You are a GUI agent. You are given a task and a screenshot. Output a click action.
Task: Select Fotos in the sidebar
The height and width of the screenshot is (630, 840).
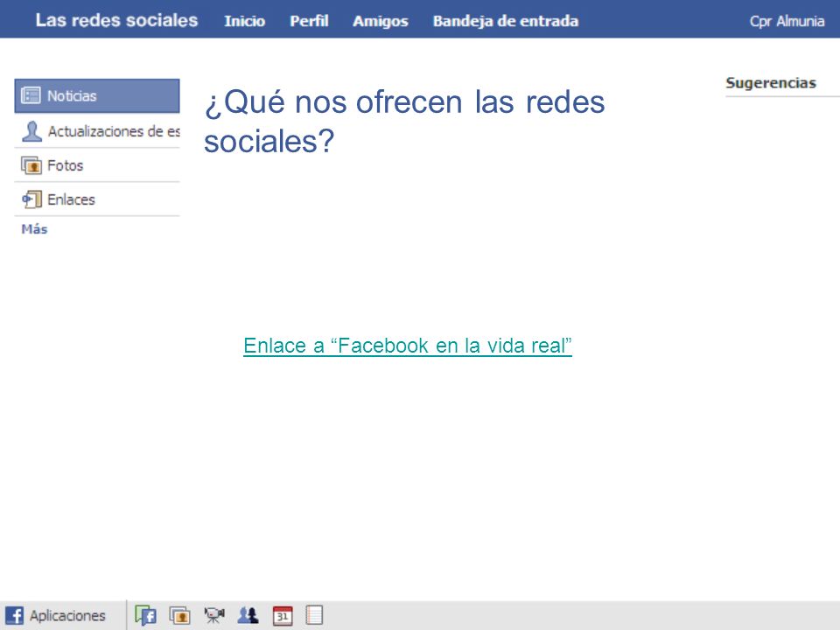coord(97,165)
